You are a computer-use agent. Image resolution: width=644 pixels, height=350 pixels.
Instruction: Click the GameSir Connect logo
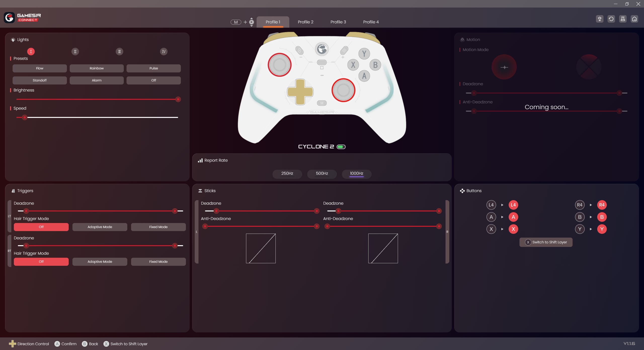22,18
